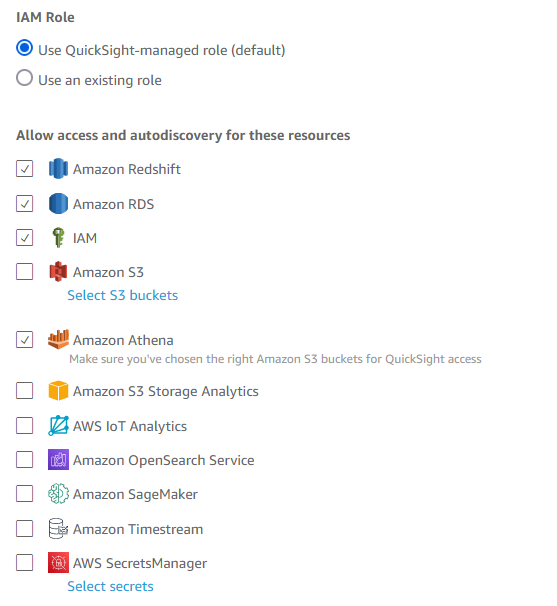Click the AWS IoT Analytics icon
The height and width of the screenshot is (606, 557).
[x=58, y=426]
